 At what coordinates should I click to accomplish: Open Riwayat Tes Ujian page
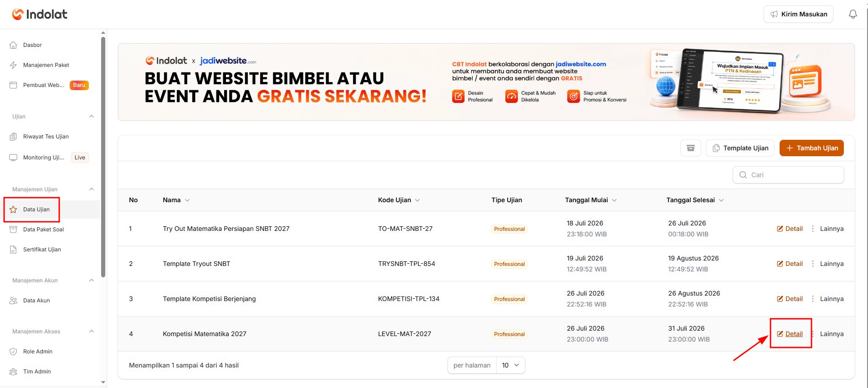coord(46,137)
